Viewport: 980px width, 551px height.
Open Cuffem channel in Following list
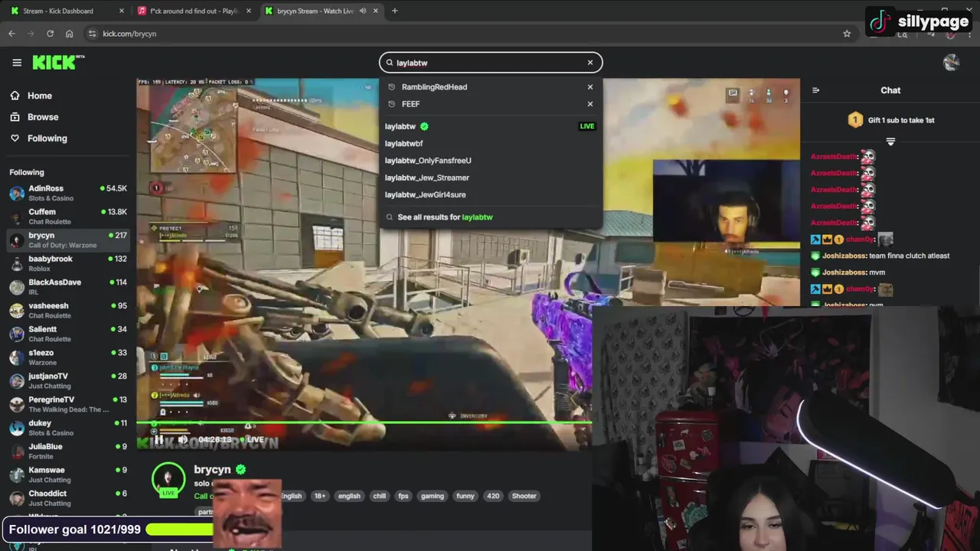[67, 217]
